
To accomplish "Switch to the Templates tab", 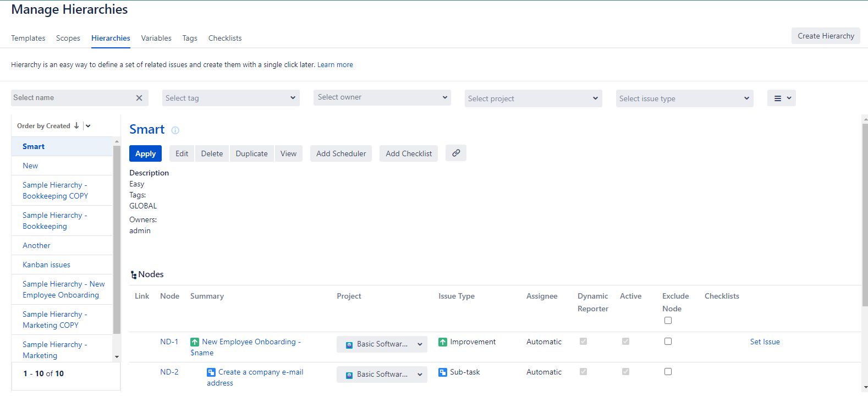I will click(28, 38).
